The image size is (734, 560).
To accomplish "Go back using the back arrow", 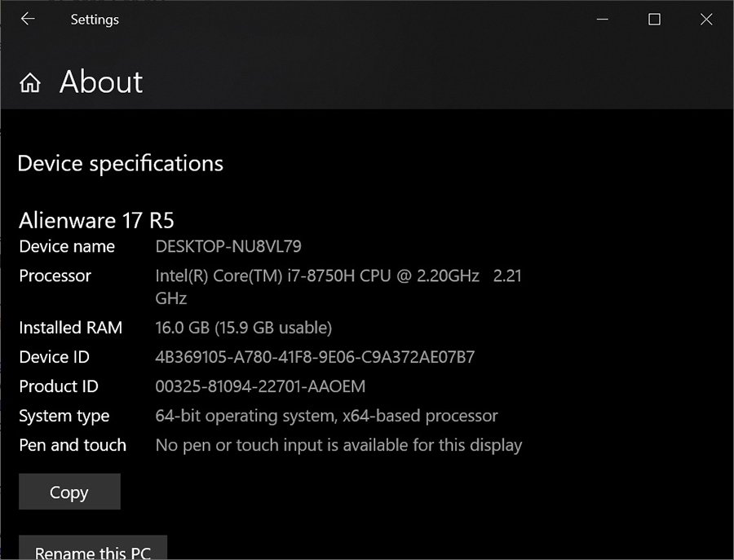I will click(x=28, y=19).
